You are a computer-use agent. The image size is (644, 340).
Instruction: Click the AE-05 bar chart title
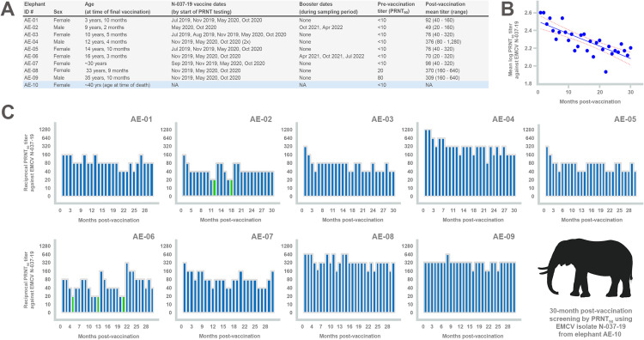pyautogui.click(x=625, y=119)
